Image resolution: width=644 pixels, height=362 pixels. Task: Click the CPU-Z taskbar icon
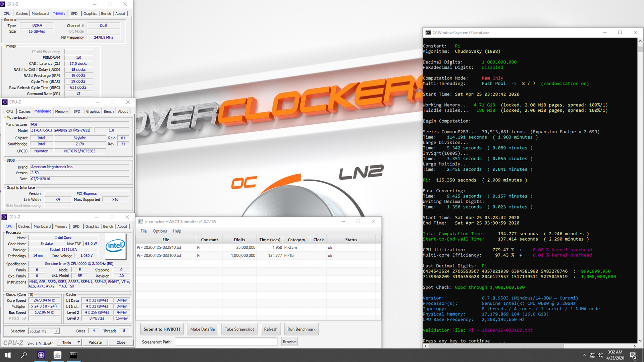pyautogui.click(x=41, y=355)
